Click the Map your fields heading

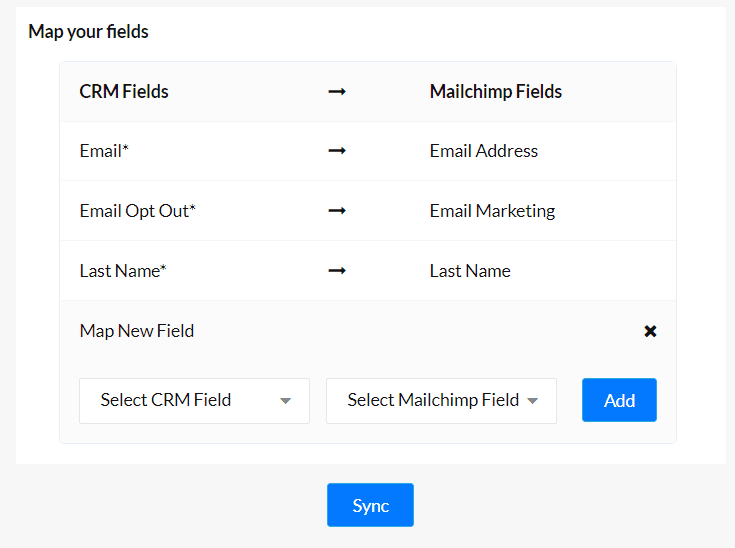(88, 32)
